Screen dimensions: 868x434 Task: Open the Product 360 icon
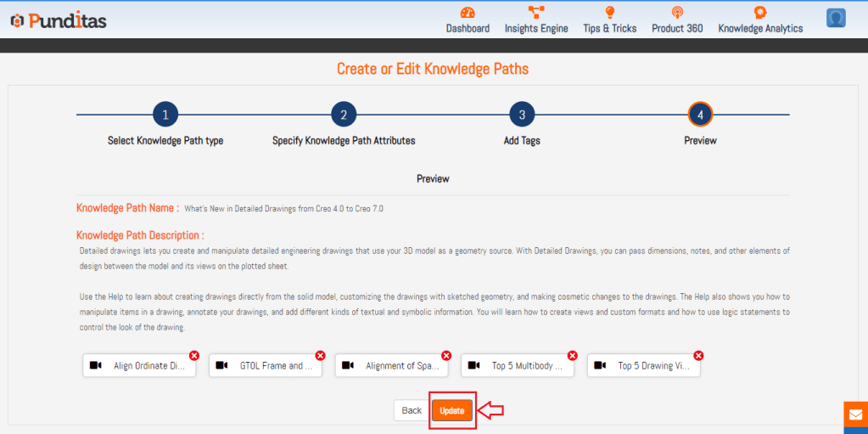pyautogui.click(x=677, y=13)
